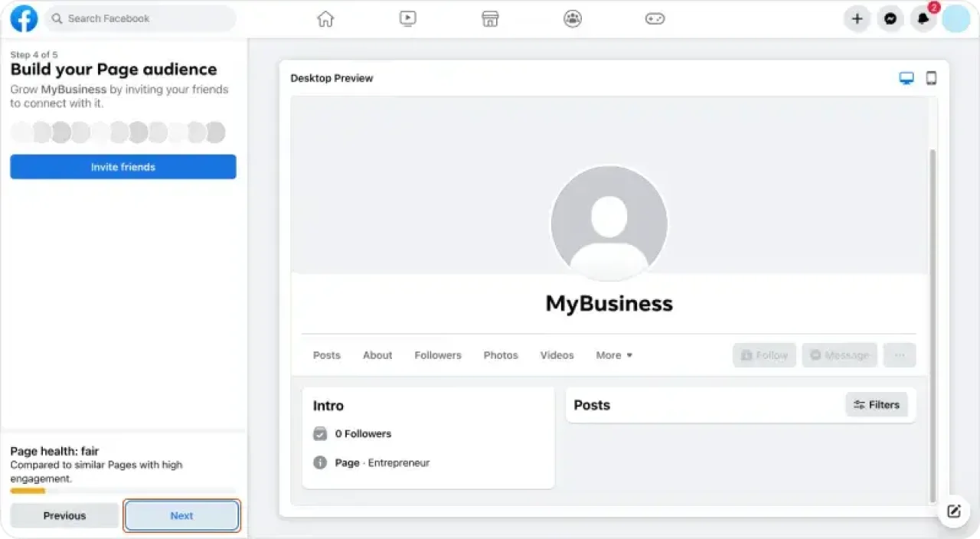The image size is (980, 539).
Task: Toggle the Followers checkmark in Intro
Action: tap(319, 433)
